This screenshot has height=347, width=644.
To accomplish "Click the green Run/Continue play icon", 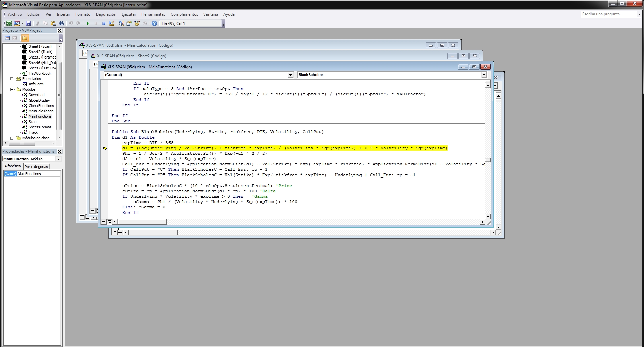I will tap(88, 23).
